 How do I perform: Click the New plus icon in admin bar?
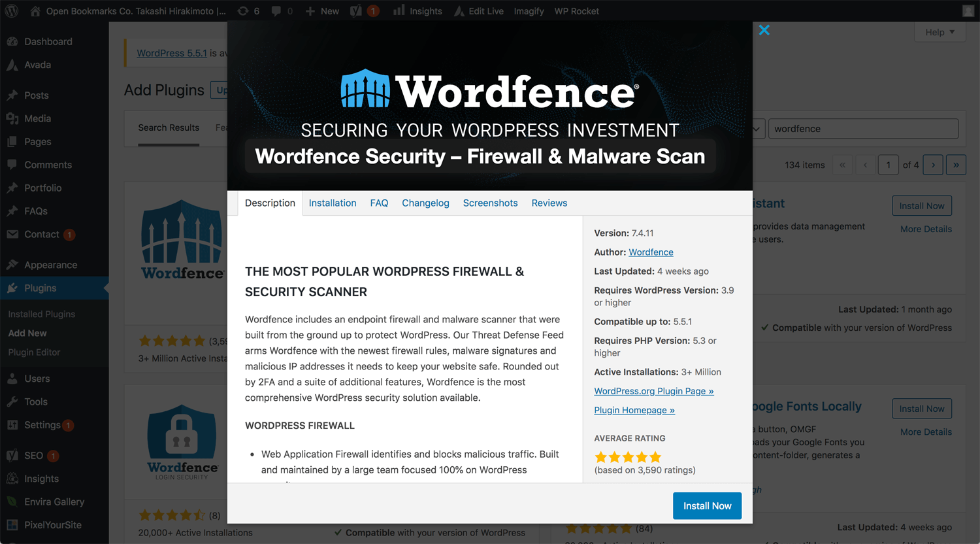310,11
